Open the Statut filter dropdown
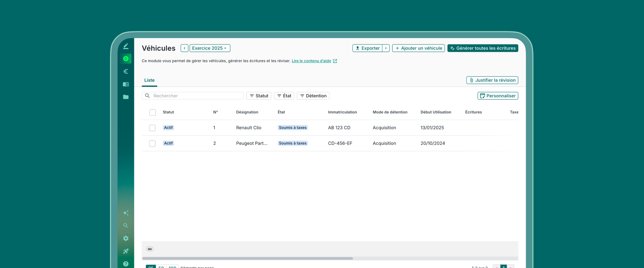 [x=259, y=96]
